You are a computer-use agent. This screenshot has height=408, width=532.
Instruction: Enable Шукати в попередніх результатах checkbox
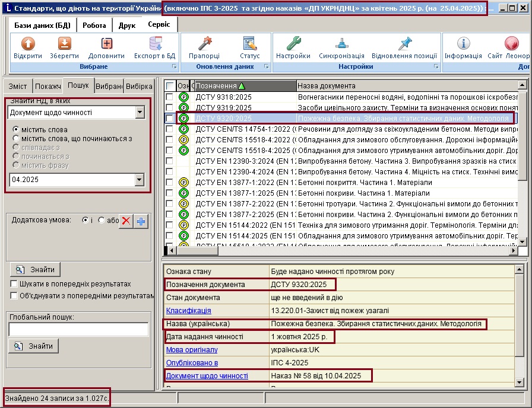[14, 284]
